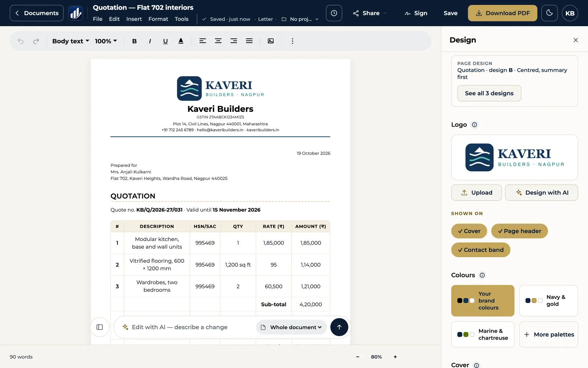This screenshot has width=588, height=368.
Task: Upload a new logo
Action: 476,193
